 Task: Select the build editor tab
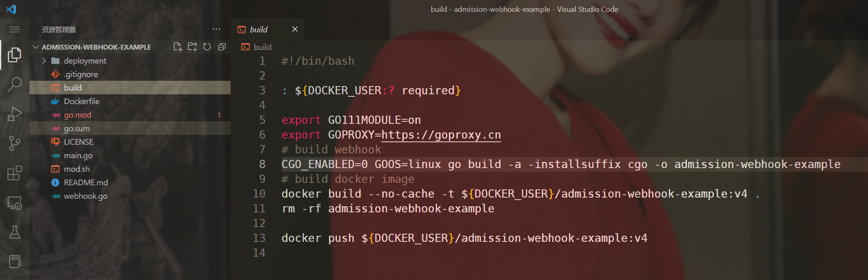[258, 30]
